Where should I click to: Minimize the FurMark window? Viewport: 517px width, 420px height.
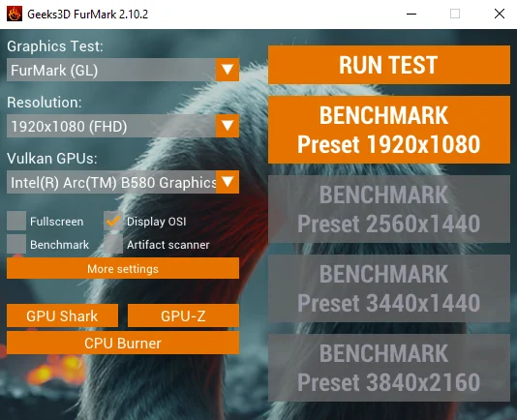pyautogui.click(x=411, y=14)
